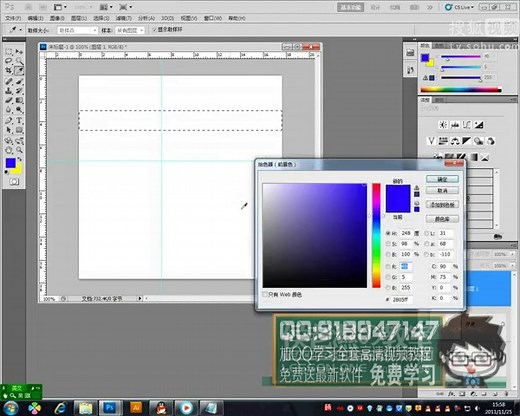Open the File menu
The image size is (520, 416).
[x=13, y=18]
